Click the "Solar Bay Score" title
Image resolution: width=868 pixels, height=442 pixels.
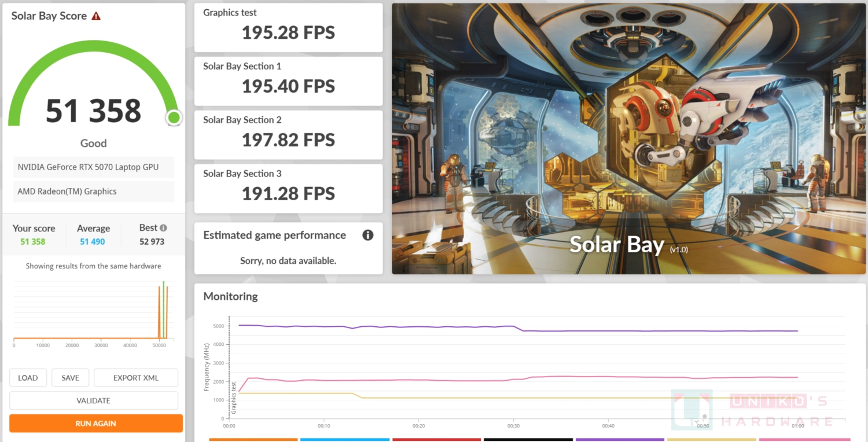(49, 16)
